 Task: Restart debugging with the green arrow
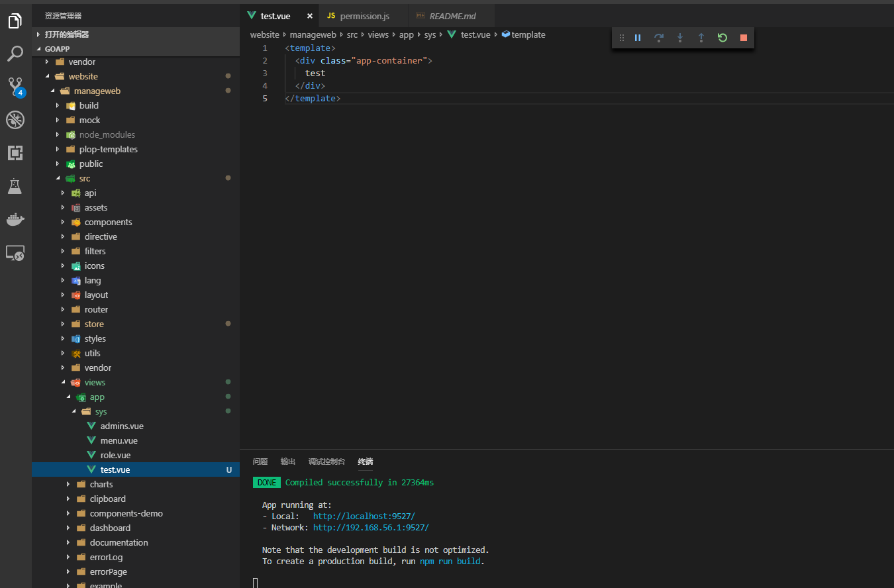click(x=722, y=38)
